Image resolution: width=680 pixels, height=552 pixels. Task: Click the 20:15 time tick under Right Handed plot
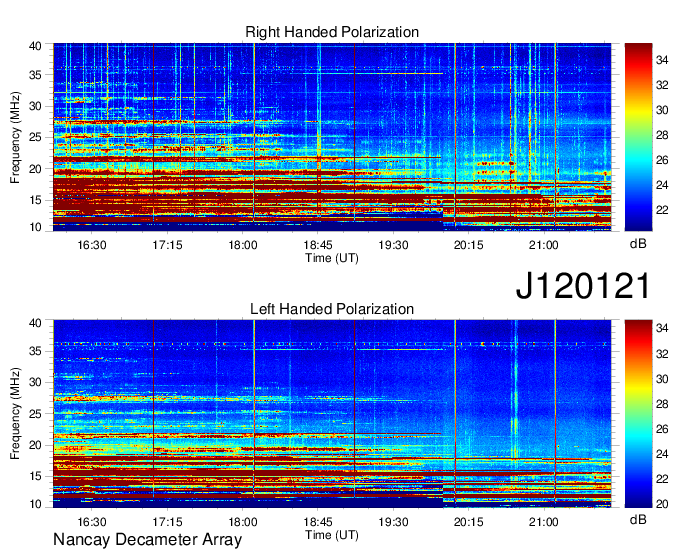pyautogui.click(x=469, y=245)
